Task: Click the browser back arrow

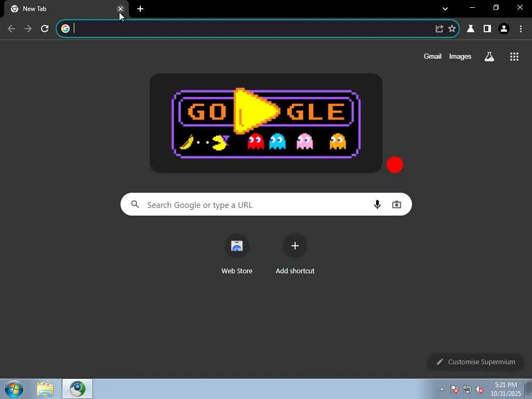Action: (11, 29)
